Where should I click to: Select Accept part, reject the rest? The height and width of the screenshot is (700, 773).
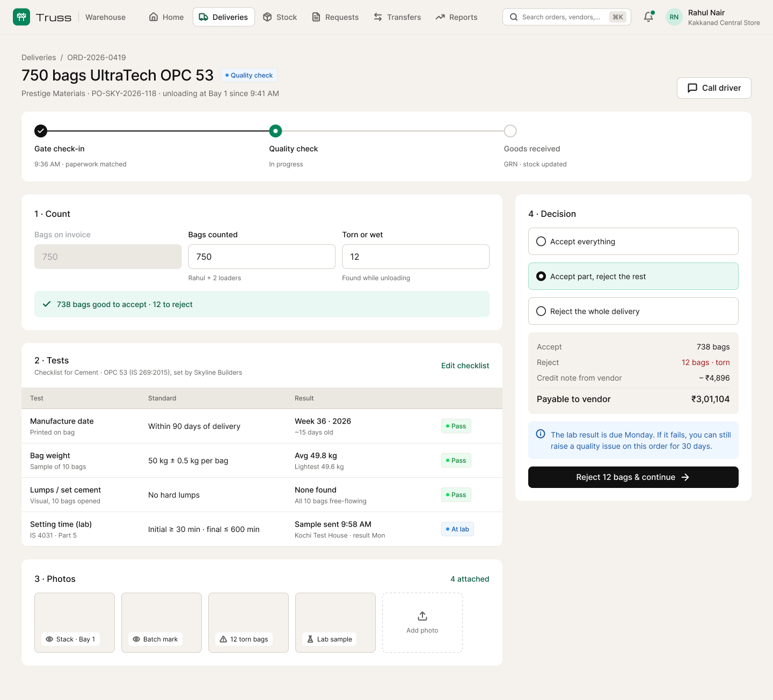click(633, 276)
